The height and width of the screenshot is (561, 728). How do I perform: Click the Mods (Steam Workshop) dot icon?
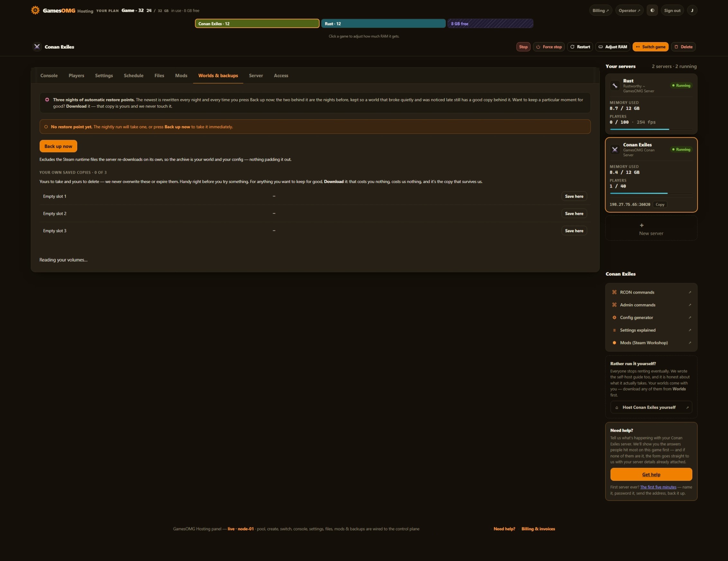[614, 343]
